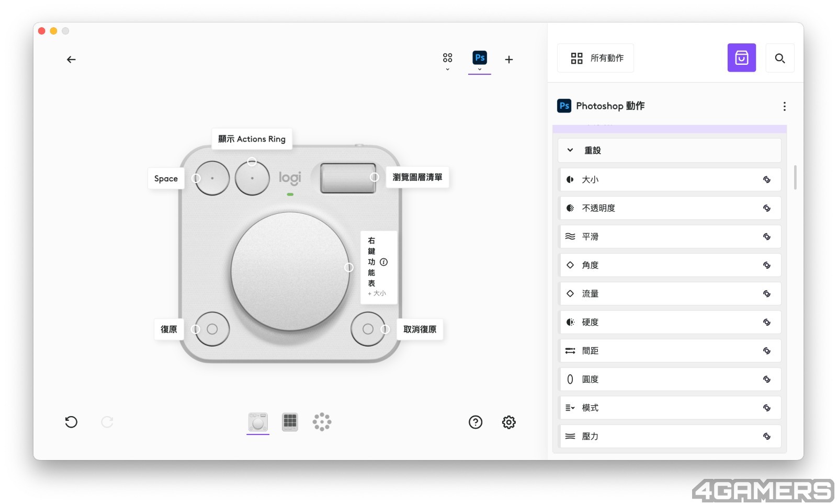Image resolution: width=837 pixels, height=504 pixels.
Task: Undo the last change
Action: (x=71, y=422)
